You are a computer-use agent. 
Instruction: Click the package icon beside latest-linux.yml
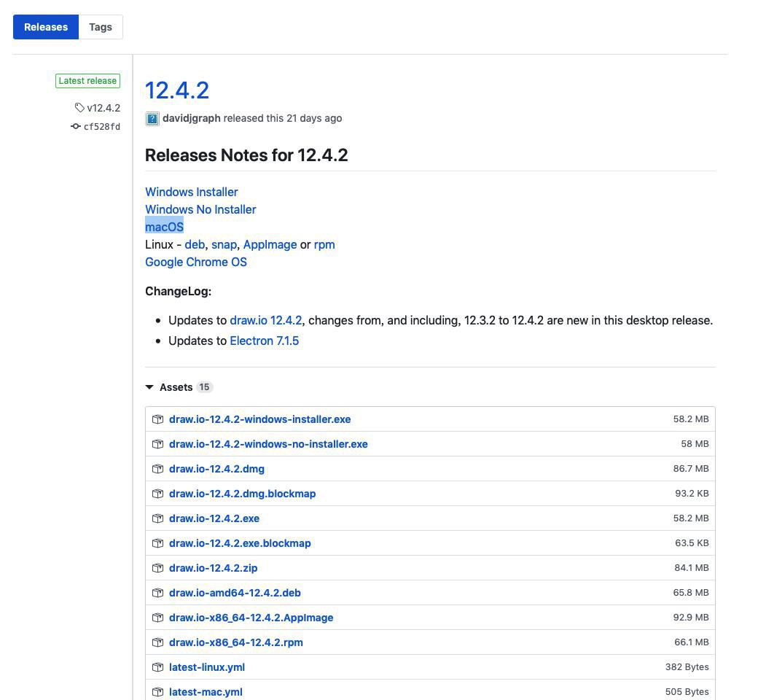(157, 668)
